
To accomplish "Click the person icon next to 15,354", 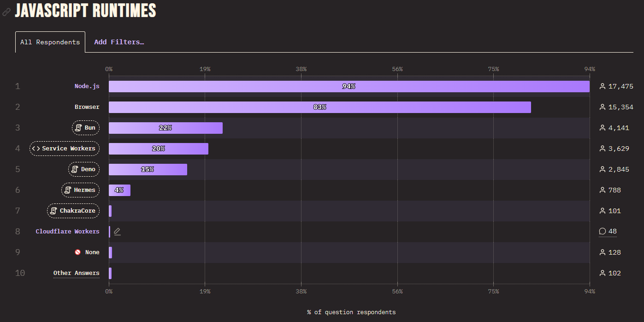I will click(602, 107).
